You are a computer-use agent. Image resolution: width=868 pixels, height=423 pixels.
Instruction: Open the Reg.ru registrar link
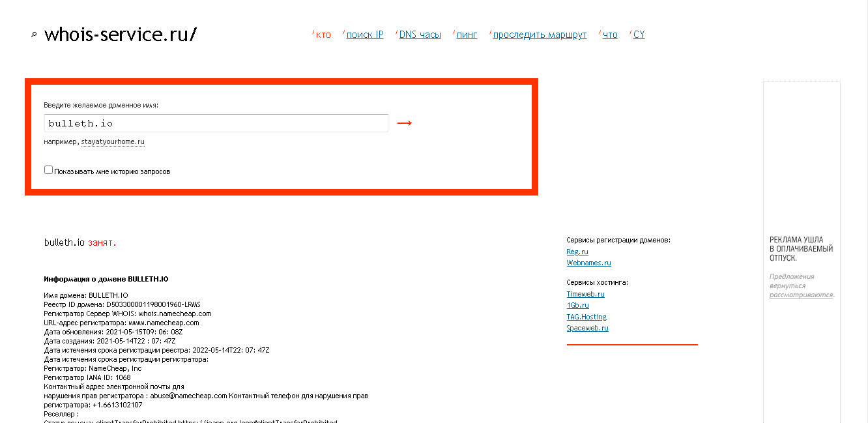pos(577,252)
